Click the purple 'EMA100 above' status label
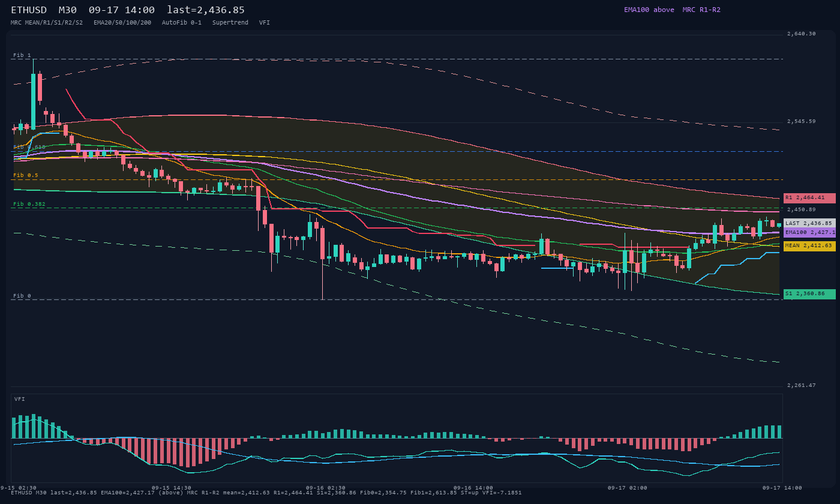840x504 pixels. [x=649, y=10]
